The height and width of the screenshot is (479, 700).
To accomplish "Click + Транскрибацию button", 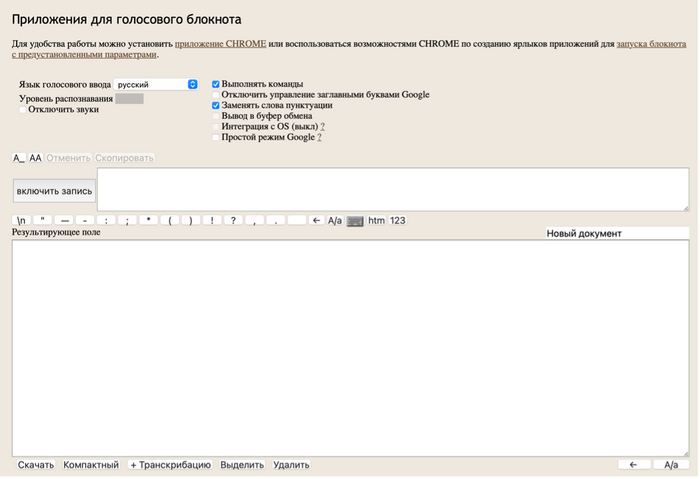I will 170,465.
